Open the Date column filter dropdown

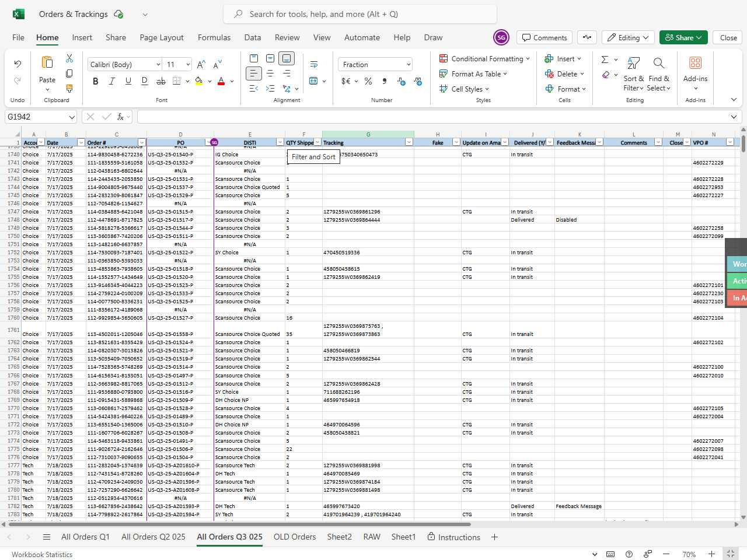(x=81, y=142)
